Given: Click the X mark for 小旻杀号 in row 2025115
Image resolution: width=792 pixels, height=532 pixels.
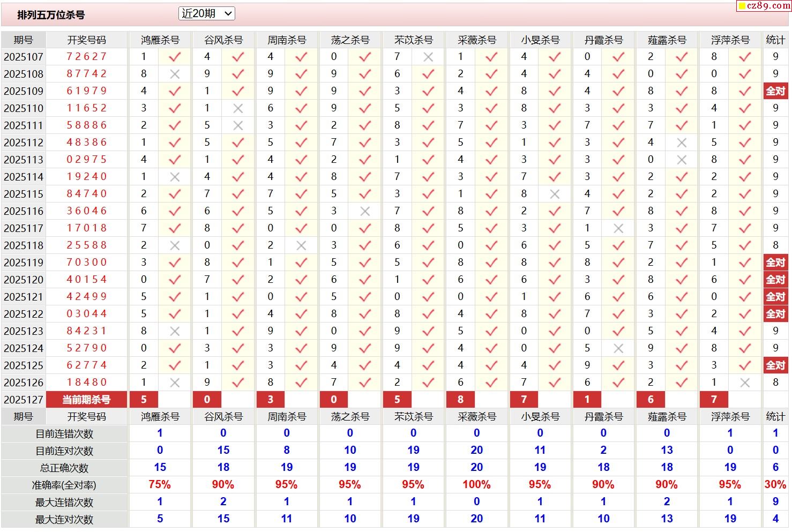Looking at the screenshot, I should 555,194.
